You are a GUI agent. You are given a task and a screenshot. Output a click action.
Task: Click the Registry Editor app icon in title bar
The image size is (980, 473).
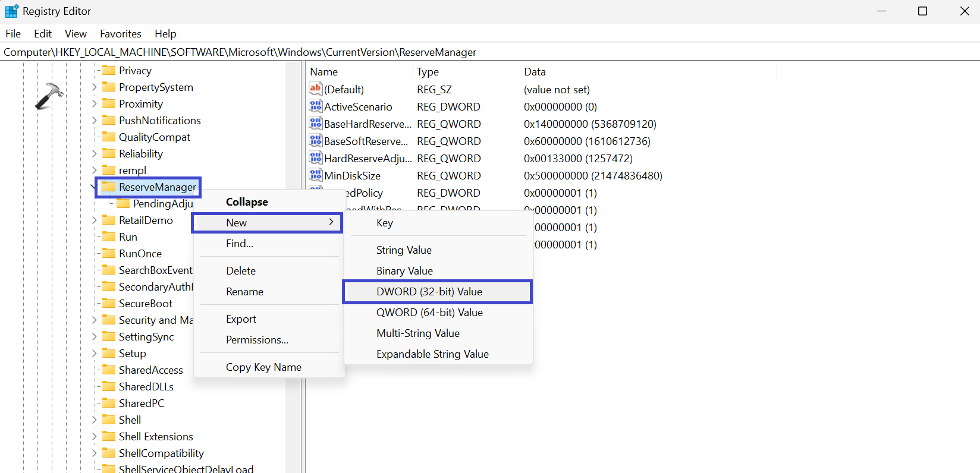click(11, 11)
